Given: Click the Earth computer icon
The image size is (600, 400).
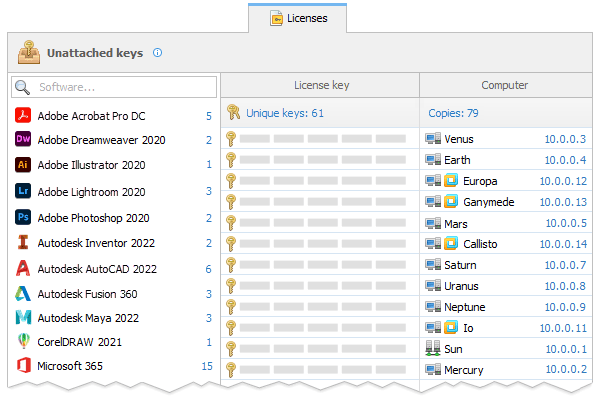Looking at the screenshot, I should (x=433, y=159).
